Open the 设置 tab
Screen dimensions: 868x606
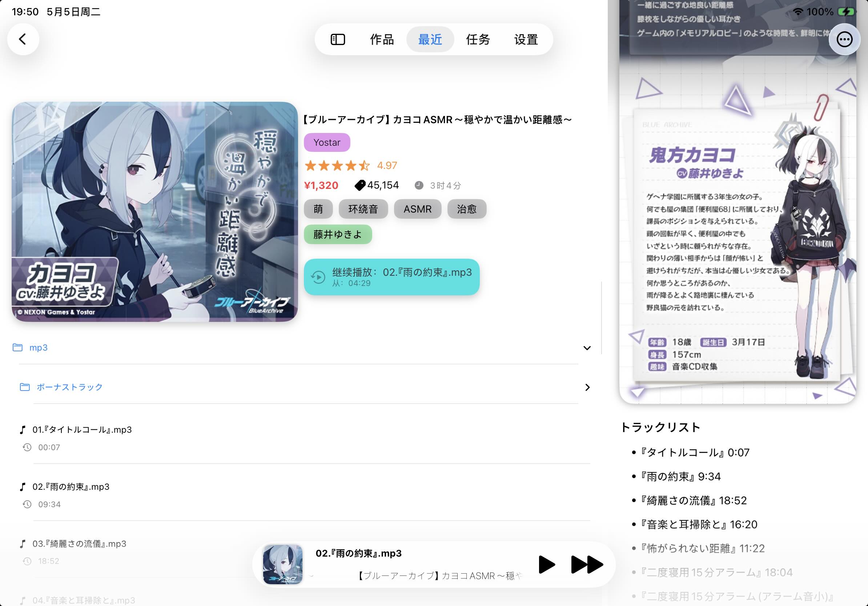pos(526,39)
